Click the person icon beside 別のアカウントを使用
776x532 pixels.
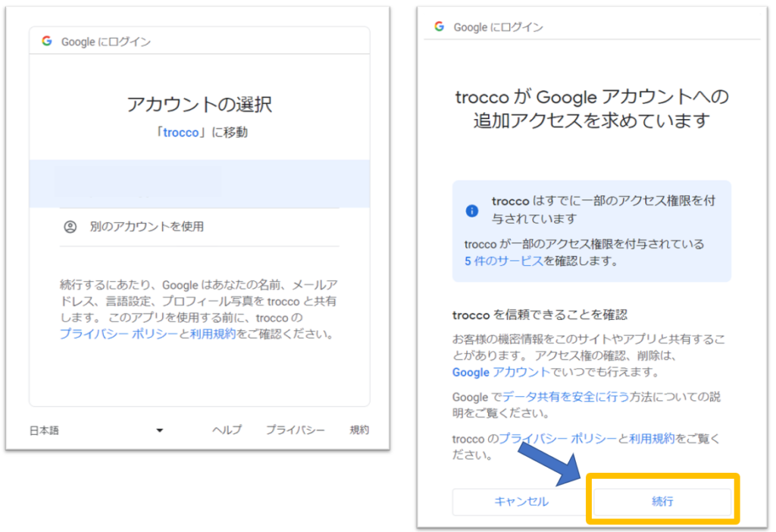click(x=70, y=227)
